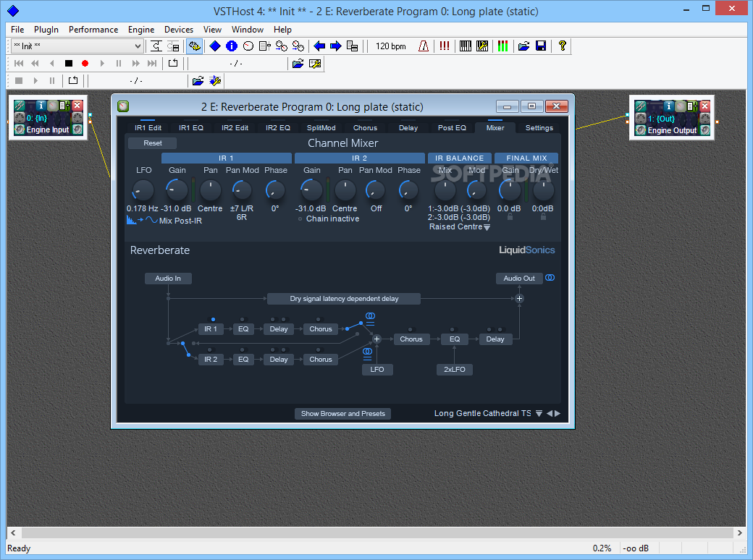The height and width of the screenshot is (560, 753).
Task: Open the Devices menu
Action: (x=179, y=29)
